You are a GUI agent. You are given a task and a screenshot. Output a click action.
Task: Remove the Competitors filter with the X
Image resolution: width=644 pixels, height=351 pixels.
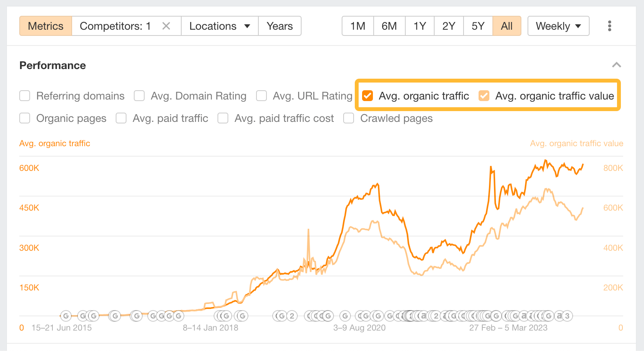pos(166,26)
